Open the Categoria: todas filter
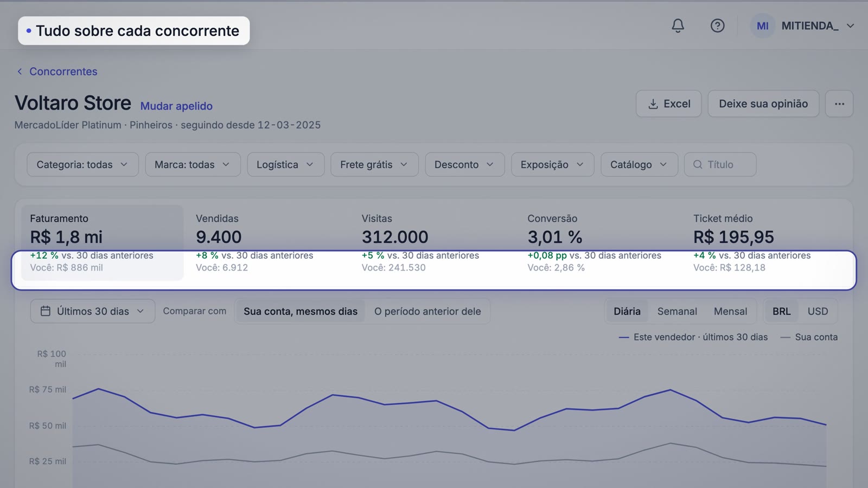868x488 pixels. pyautogui.click(x=82, y=164)
